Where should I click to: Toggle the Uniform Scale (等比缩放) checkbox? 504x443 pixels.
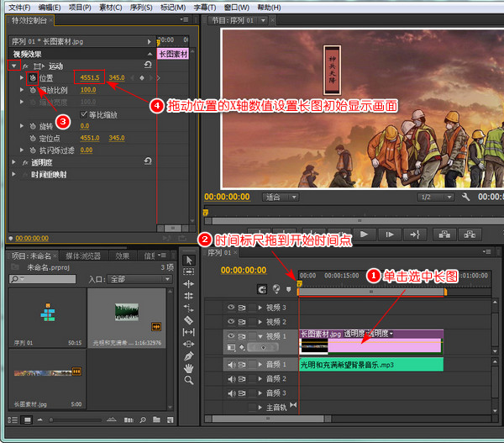tap(83, 114)
